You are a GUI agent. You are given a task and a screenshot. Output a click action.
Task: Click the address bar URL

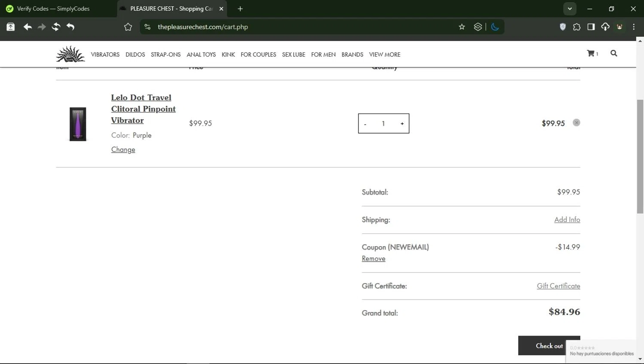point(203,27)
